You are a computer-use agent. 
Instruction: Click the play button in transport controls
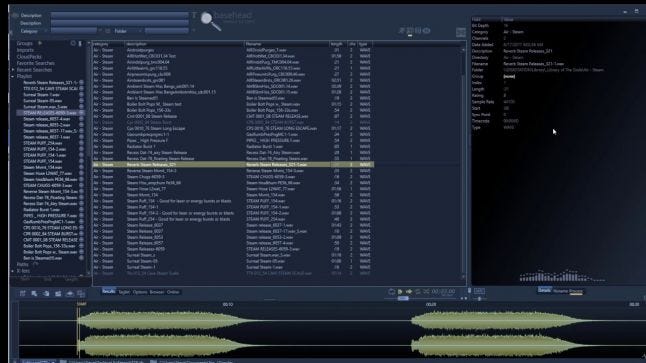pos(400,292)
